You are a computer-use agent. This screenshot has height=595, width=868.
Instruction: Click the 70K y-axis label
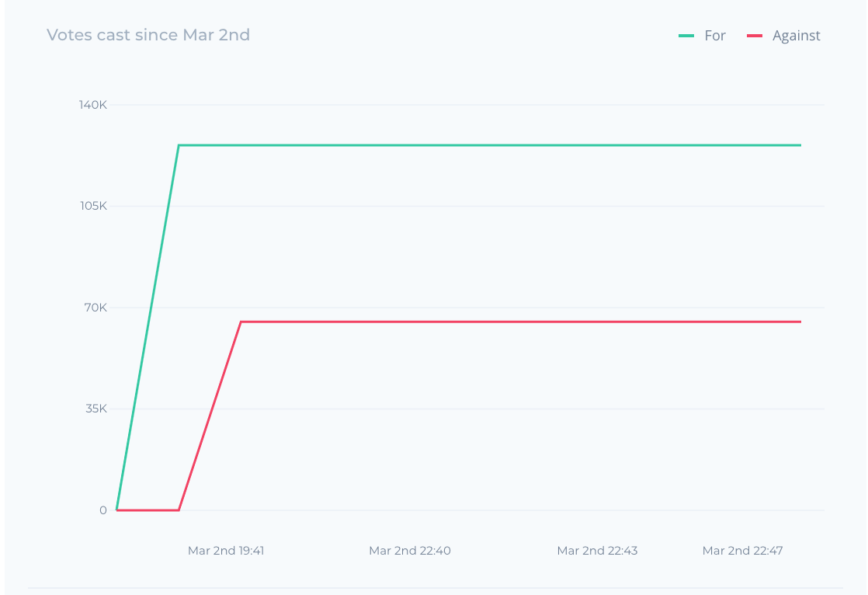point(95,308)
